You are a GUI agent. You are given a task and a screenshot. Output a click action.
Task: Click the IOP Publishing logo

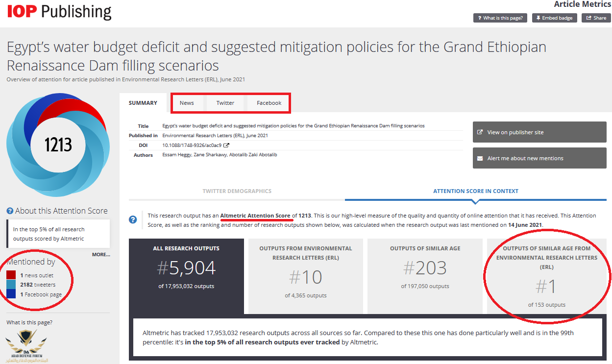(59, 12)
